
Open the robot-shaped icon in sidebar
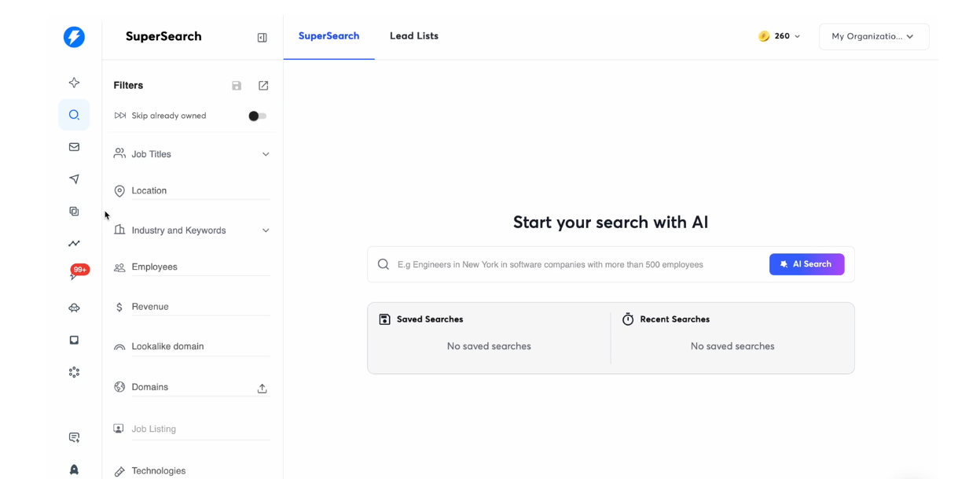click(74, 308)
